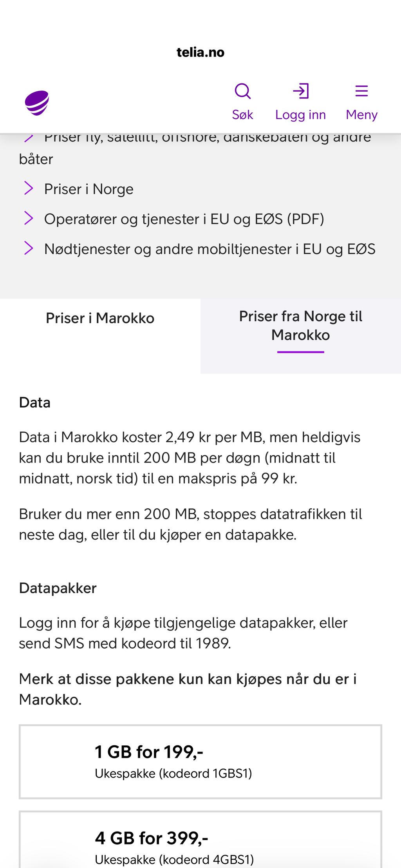401x868 pixels.
Task: Select Priser fra Norge til Marokko tab
Action: tap(301, 326)
